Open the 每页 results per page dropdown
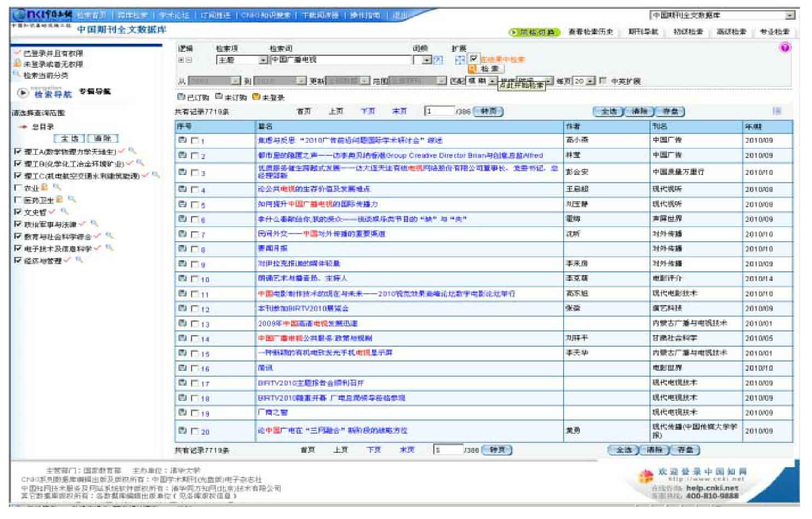 tap(584, 81)
